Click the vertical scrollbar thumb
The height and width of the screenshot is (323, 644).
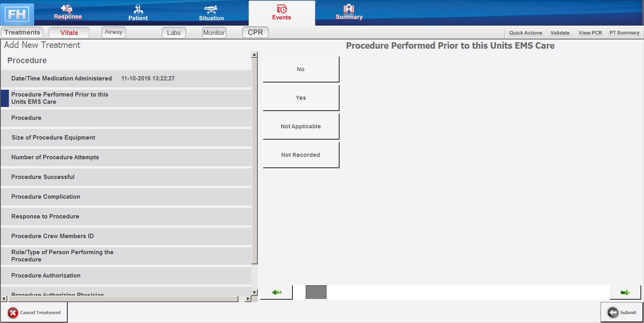point(254,161)
